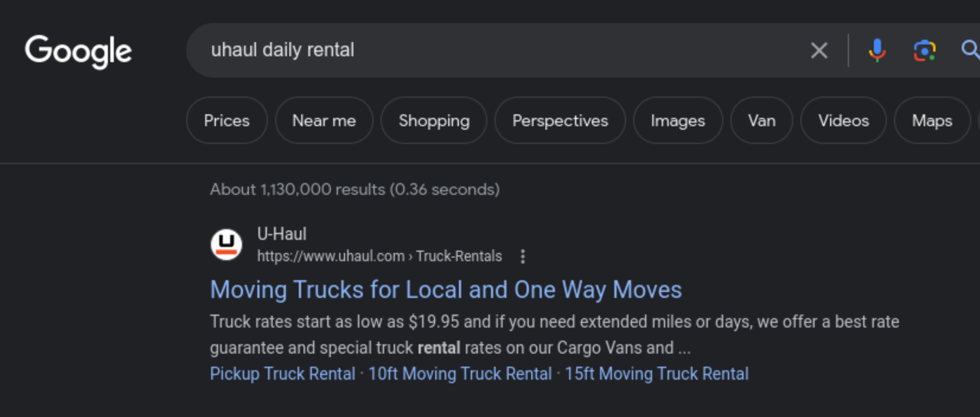
Task: Clear the search box text
Action: click(819, 50)
